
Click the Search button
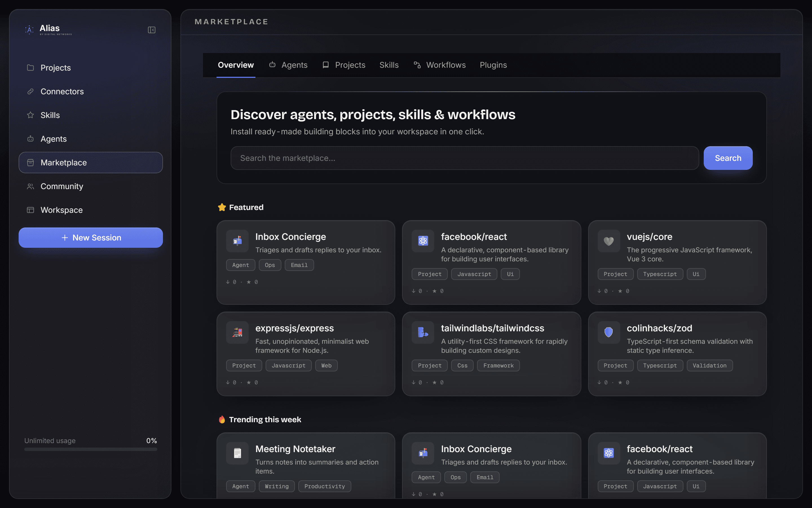point(728,158)
